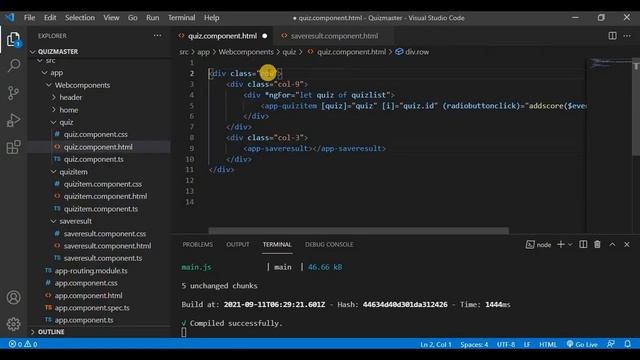Click breadcrumb div.row item
Viewport: 640px width, 360px height.
[x=412, y=52]
